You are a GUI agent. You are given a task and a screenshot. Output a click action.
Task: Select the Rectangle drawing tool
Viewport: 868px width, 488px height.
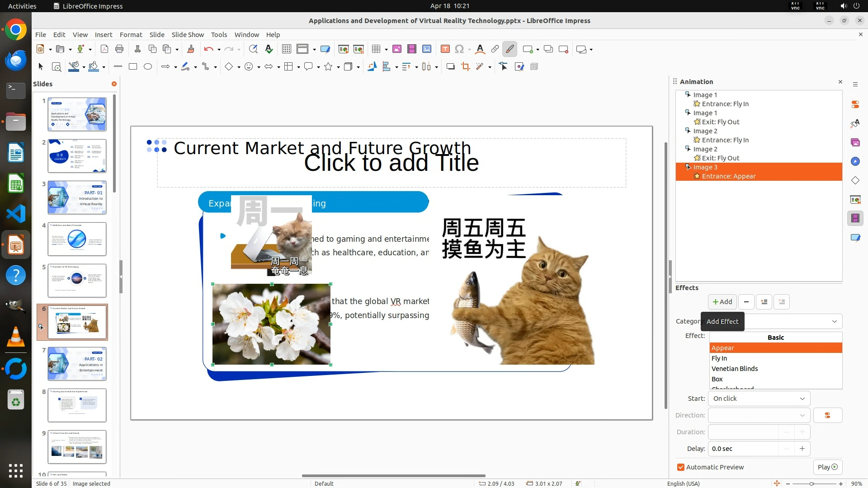[x=132, y=67]
